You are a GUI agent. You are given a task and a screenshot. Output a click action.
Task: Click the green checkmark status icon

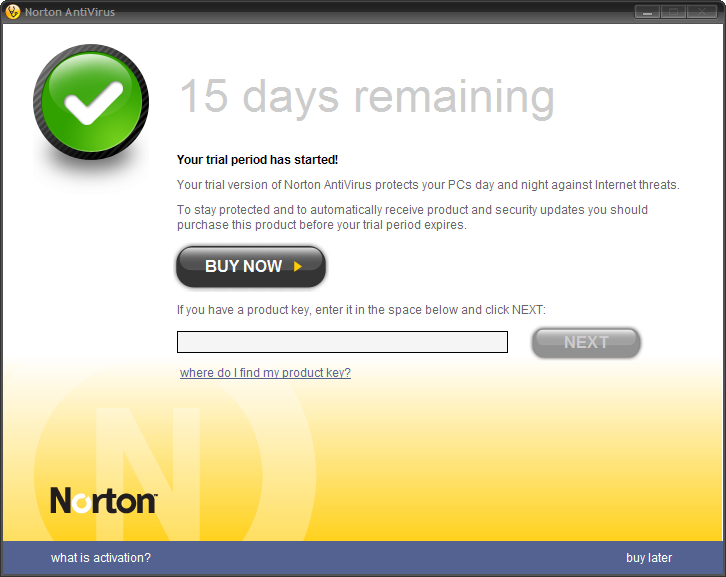point(91,102)
